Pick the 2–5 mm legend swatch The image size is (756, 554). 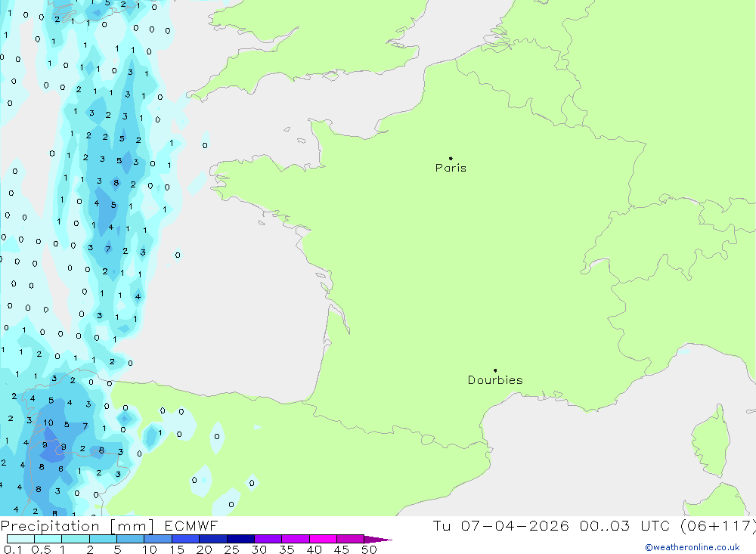tap(103, 539)
